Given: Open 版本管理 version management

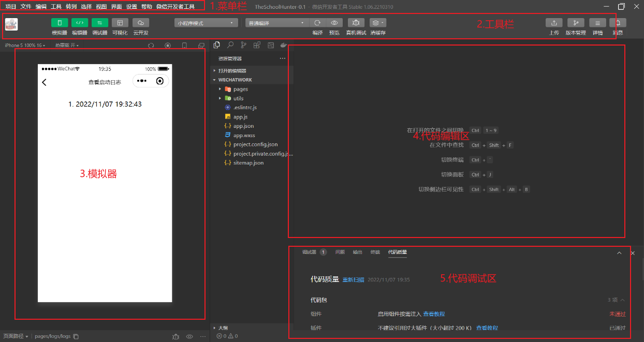Looking at the screenshot, I should (576, 23).
